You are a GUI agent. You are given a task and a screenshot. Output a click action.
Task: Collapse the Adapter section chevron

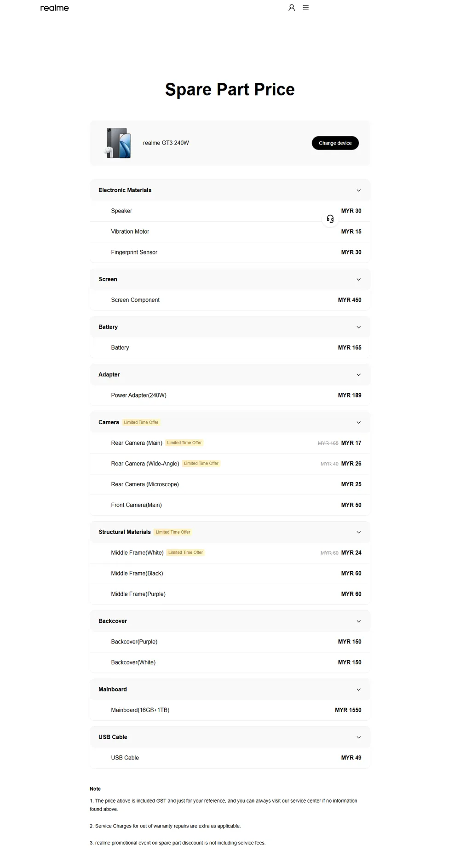359,375
